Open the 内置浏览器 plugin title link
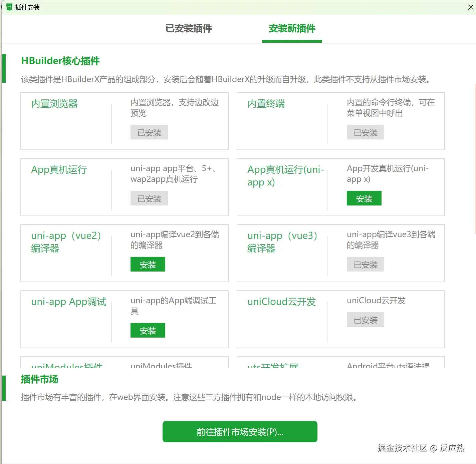 (54, 104)
